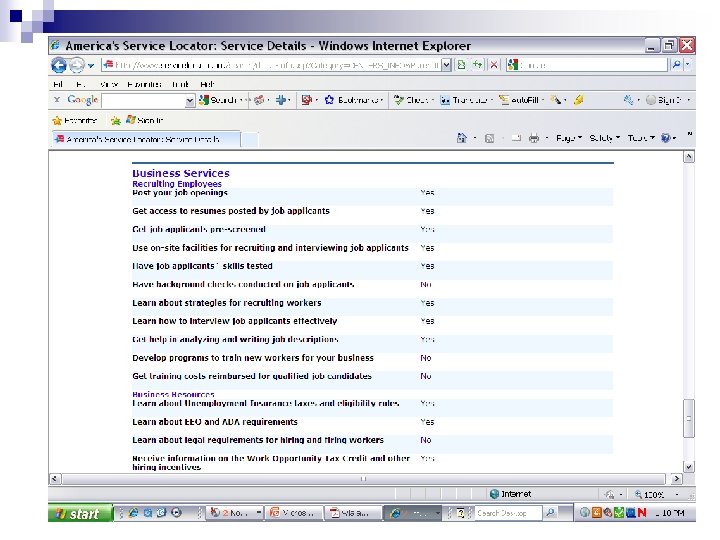Click the yellow highlighter icon on Google Toolbar

click(579, 100)
